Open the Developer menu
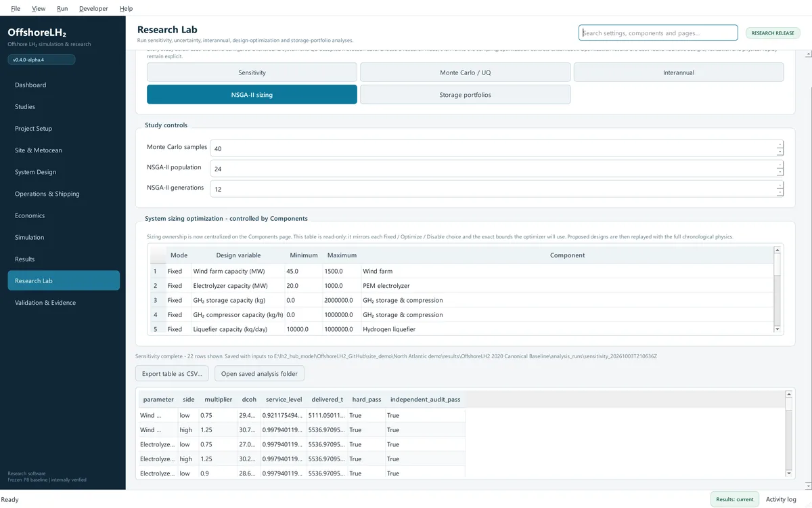Image resolution: width=812 pixels, height=508 pixels. pyautogui.click(x=93, y=8)
